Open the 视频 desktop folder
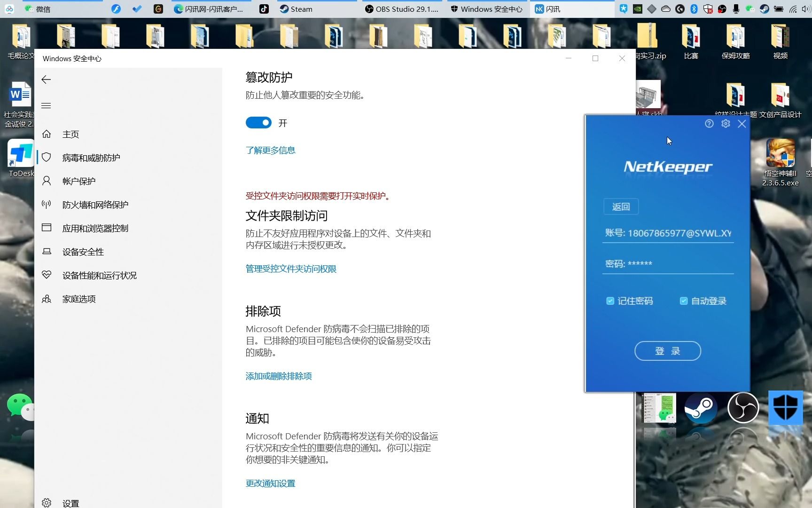 pos(780,41)
